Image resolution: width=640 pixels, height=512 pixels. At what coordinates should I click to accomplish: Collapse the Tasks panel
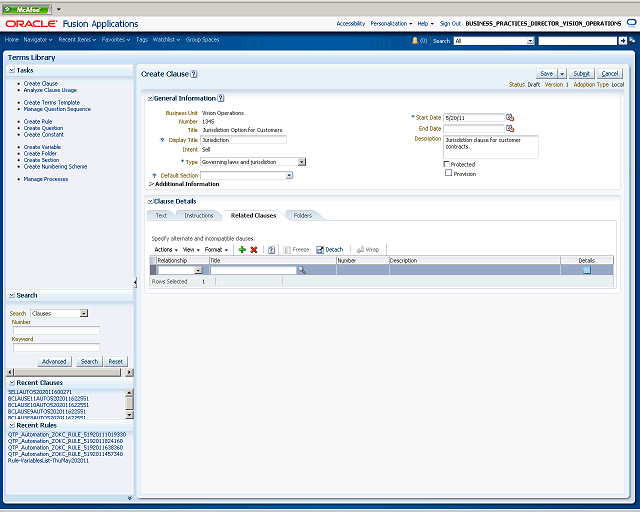click(x=12, y=70)
